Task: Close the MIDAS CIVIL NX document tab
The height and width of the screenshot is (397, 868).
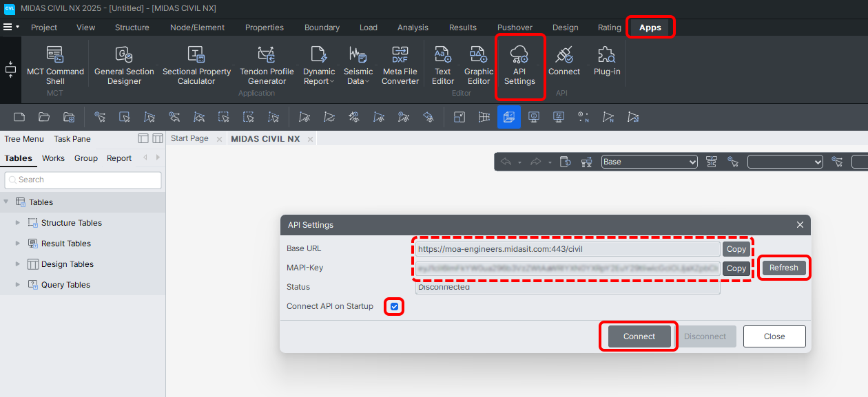Action: pyautogui.click(x=310, y=139)
